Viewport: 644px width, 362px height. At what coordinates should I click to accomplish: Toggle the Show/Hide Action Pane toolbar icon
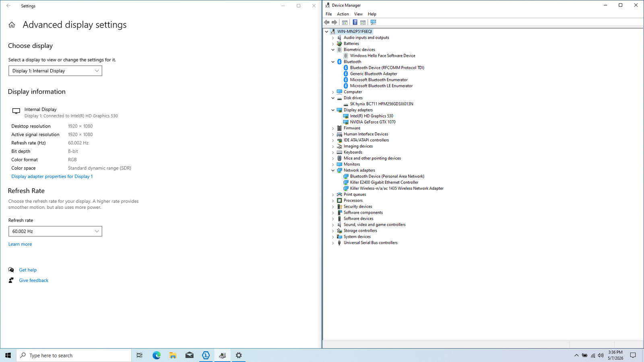tap(363, 23)
